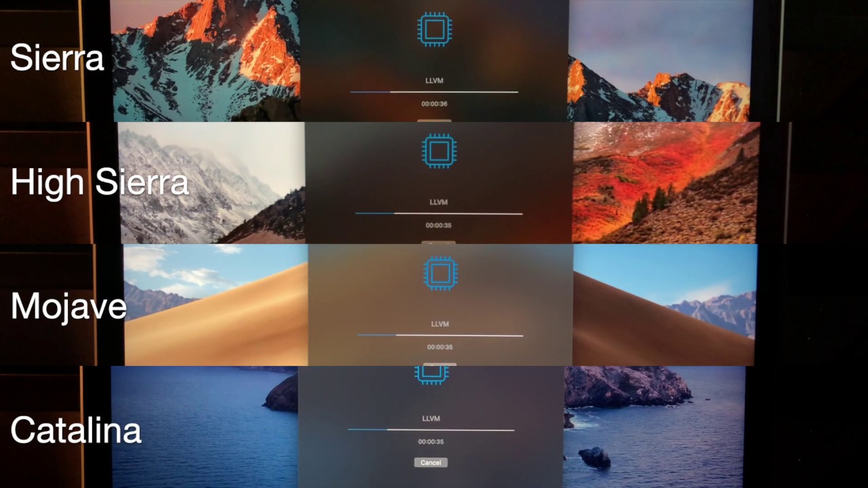The image size is (868, 488).
Task: Click the 00:00:36 timer in Sierra panel
Action: (x=434, y=104)
